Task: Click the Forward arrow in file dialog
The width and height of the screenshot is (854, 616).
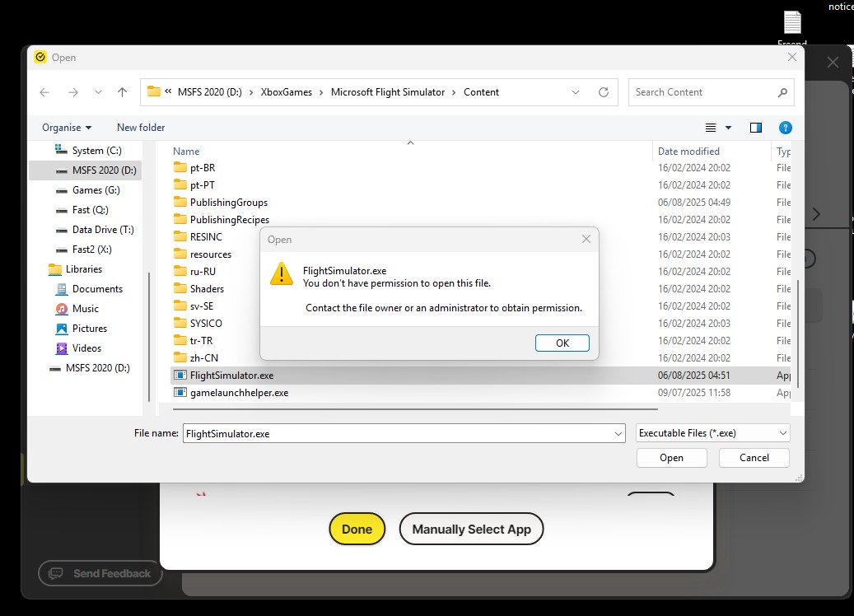Action: (x=73, y=92)
